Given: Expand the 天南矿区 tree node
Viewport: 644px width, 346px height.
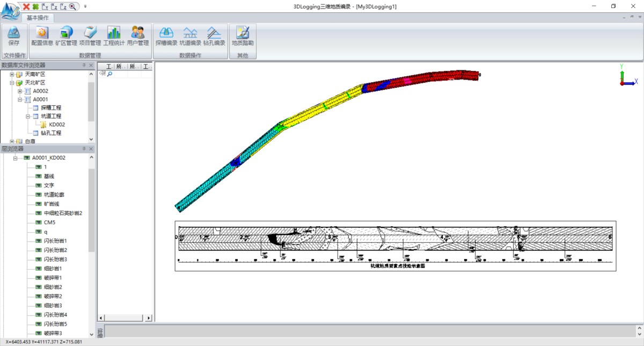Looking at the screenshot, I should pyautogui.click(x=12, y=74).
